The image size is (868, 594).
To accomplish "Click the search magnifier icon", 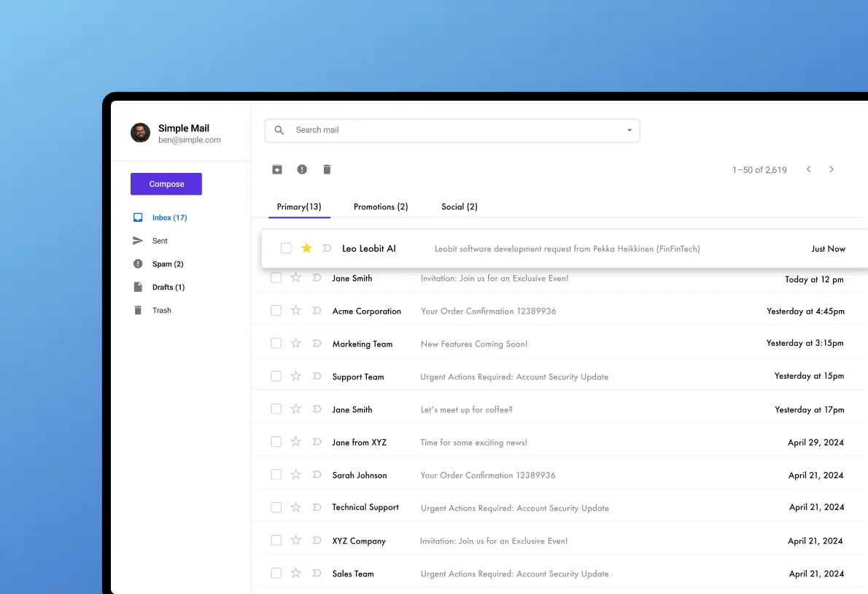I will (279, 131).
